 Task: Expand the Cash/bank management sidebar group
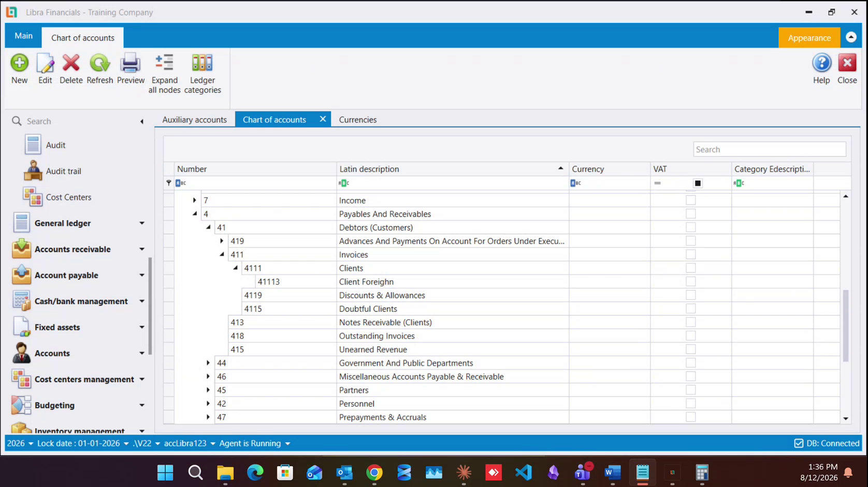click(x=141, y=301)
